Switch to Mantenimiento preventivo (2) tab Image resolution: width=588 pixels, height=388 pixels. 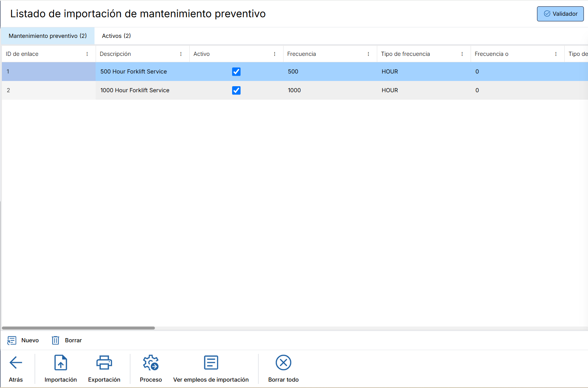[48, 36]
